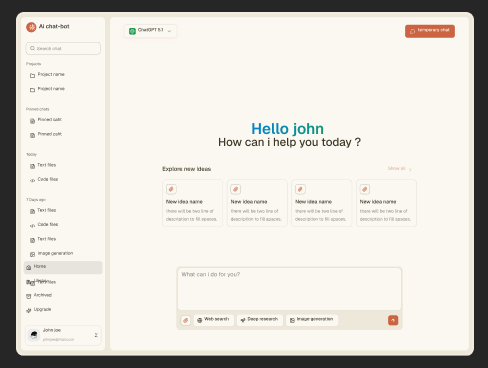
Task: Open the second New idea name card
Action: (257, 203)
